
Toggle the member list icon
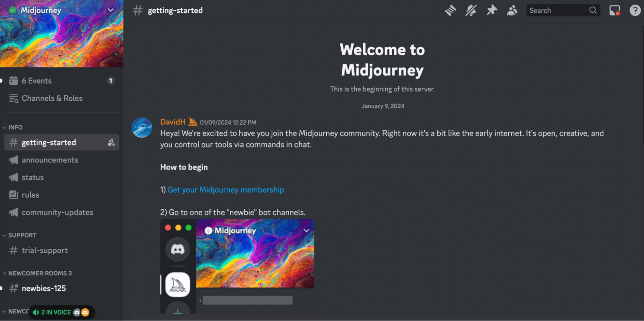[512, 10]
